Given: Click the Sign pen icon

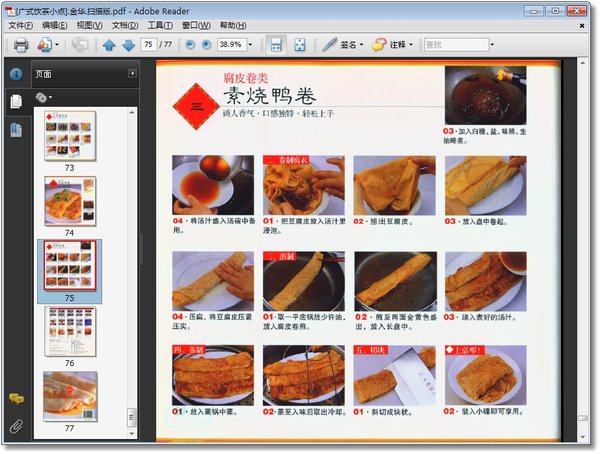Looking at the screenshot, I should 329,45.
